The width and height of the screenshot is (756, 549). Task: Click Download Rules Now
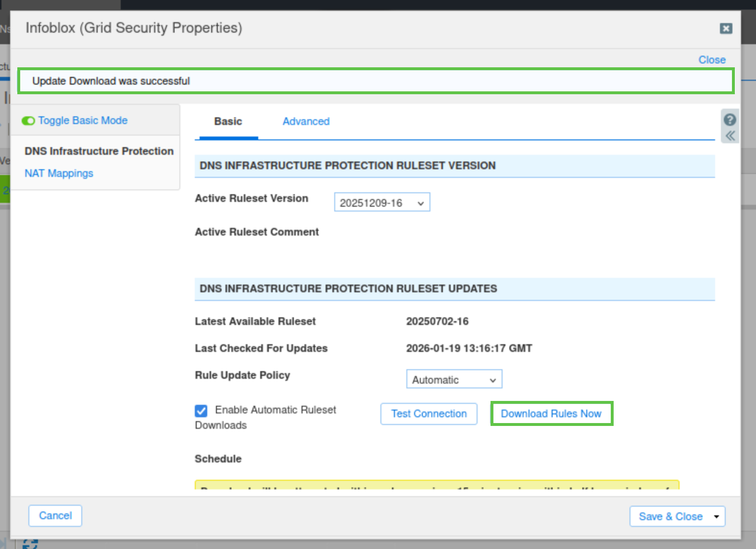(x=551, y=414)
